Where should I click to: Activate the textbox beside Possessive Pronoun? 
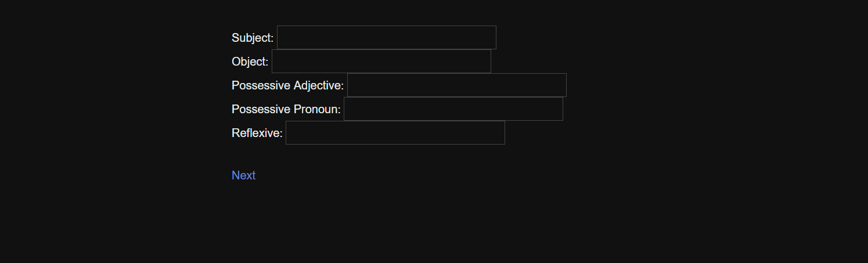(x=453, y=109)
